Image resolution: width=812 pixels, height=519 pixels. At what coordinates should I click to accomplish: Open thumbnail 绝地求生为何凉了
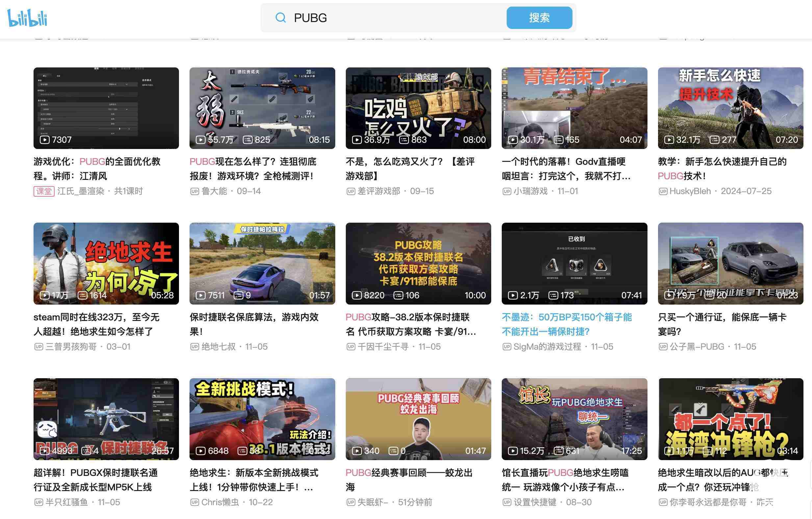coord(106,263)
